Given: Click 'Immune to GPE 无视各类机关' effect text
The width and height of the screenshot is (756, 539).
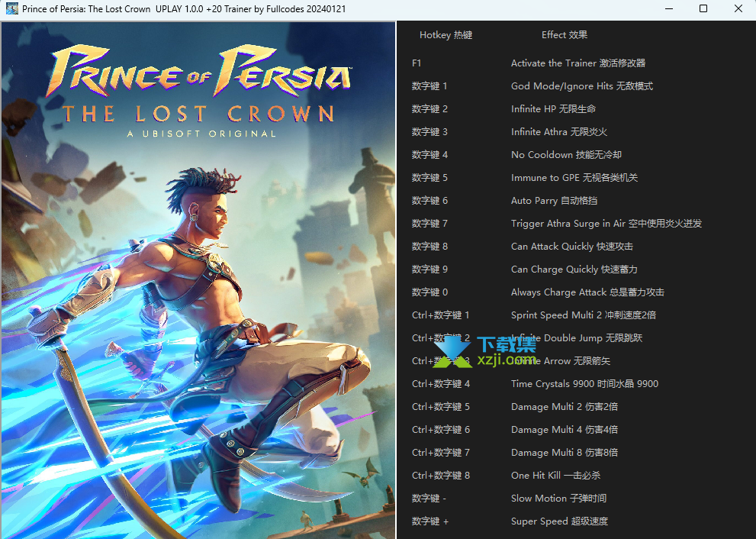Looking at the screenshot, I should (x=574, y=178).
